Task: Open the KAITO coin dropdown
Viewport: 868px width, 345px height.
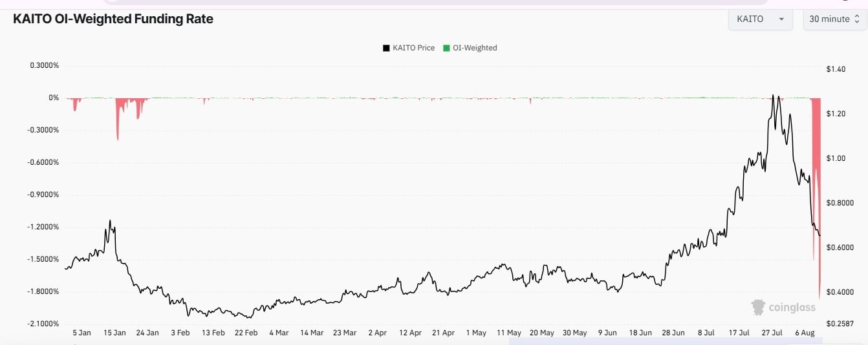Action: tap(760, 19)
